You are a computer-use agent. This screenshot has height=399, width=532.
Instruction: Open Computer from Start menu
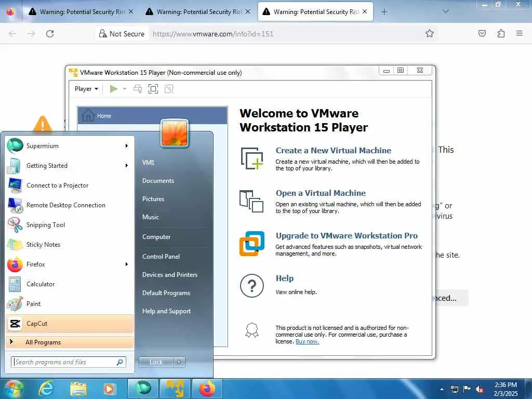(156, 237)
